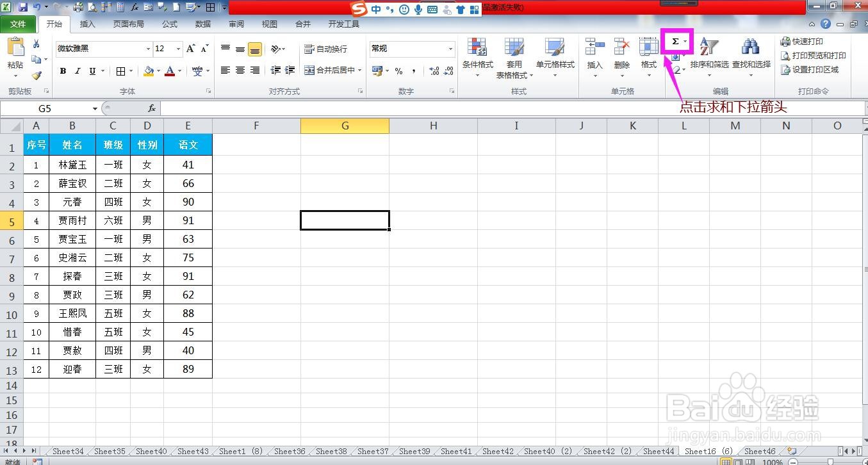The image size is (868, 465).
Task: Click 合并后居中 merge and center
Action: coord(329,70)
